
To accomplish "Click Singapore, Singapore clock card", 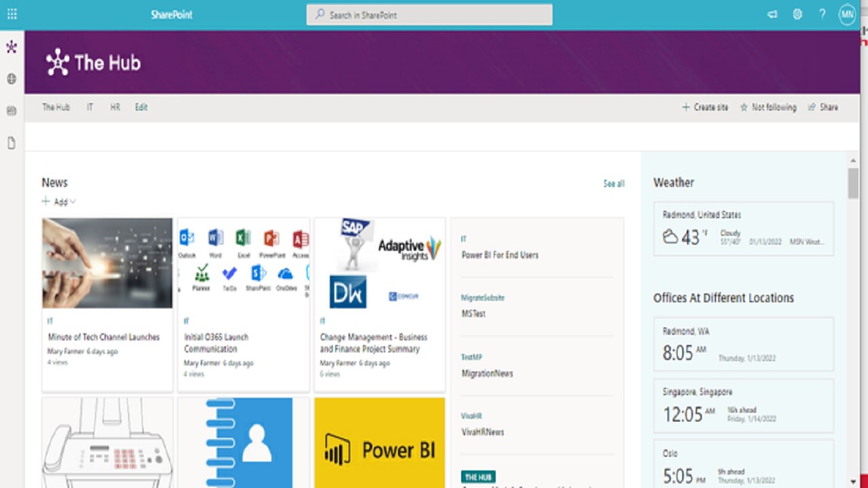I will 743,405.
